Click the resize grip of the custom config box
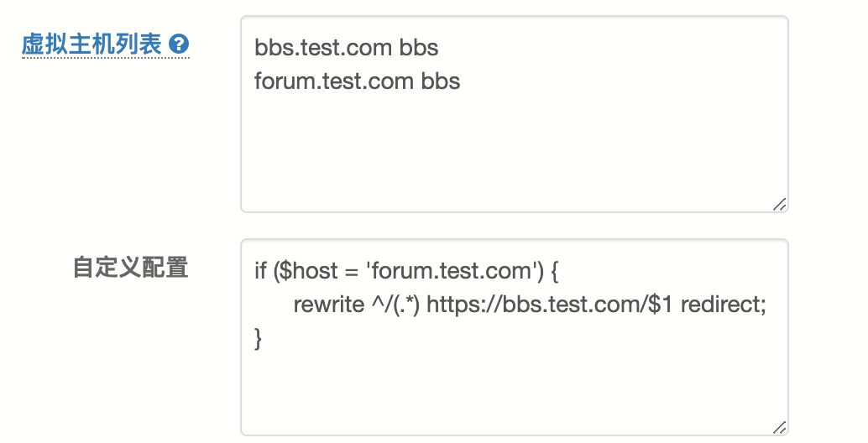Screen dimensions: 868x443 pos(779,426)
